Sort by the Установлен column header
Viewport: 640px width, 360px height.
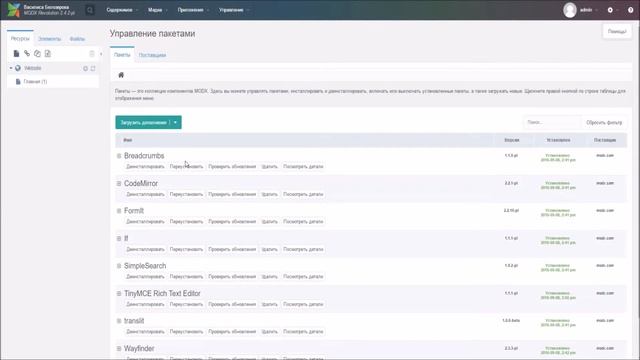click(558, 140)
